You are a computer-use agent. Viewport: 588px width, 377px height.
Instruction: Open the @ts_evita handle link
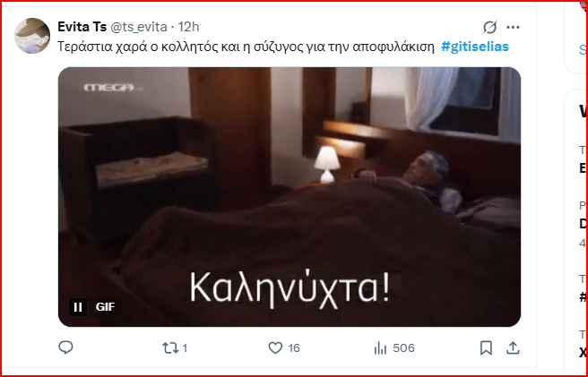(139, 27)
